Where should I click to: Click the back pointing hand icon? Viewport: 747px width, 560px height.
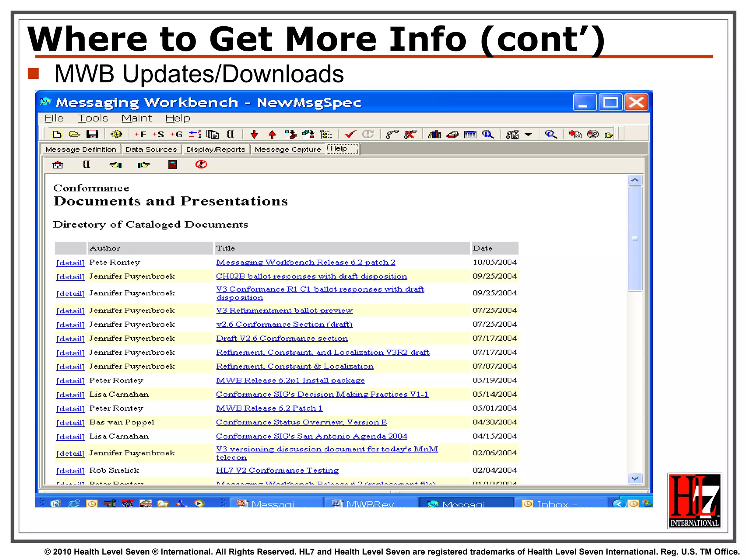(x=116, y=165)
